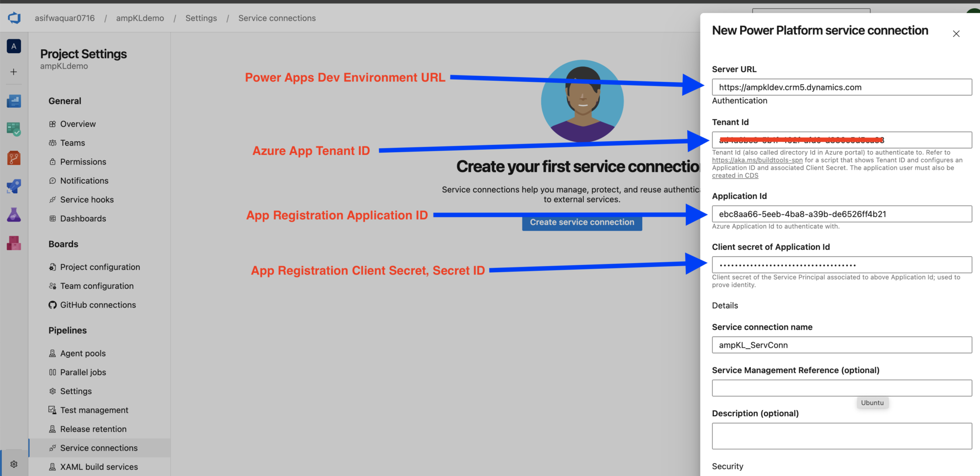The image size is (980, 476).
Task: Focus the Application Id text field
Action: [x=841, y=214]
